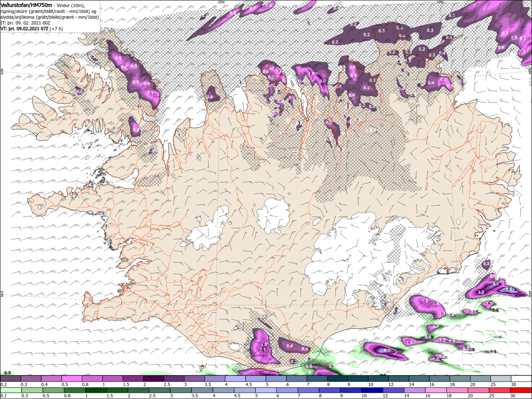Click the 4.1 precipitation value on map
532x399 pixels.
pos(496,284)
